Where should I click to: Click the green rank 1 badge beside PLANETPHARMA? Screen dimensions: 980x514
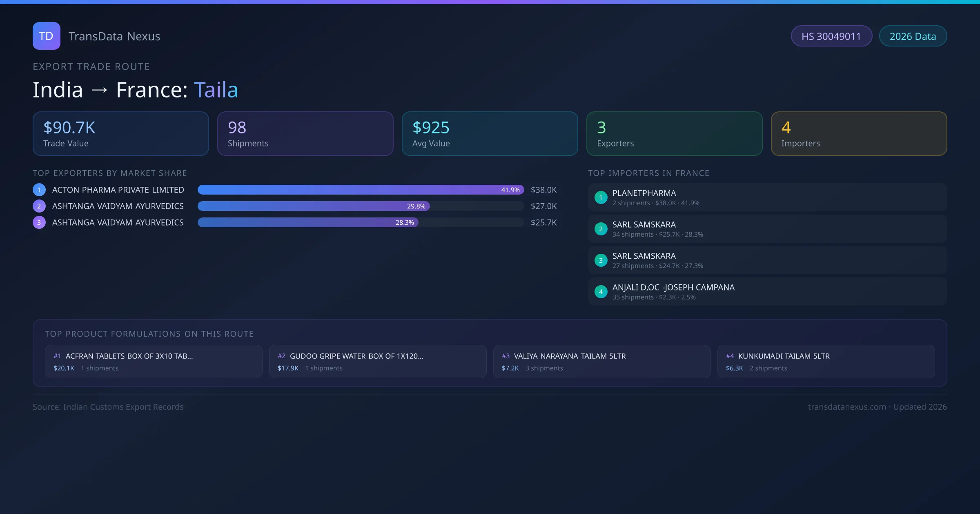point(601,197)
